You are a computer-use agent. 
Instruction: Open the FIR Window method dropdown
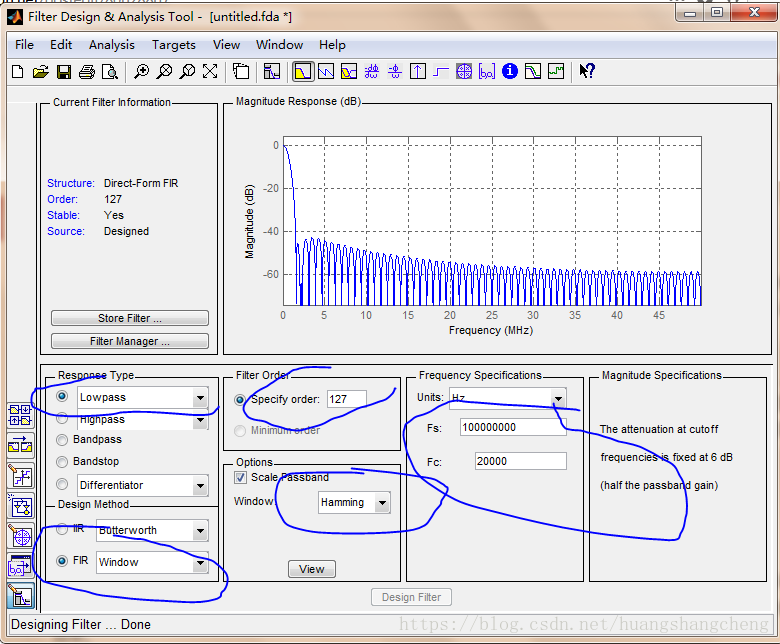click(x=200, y=563)
